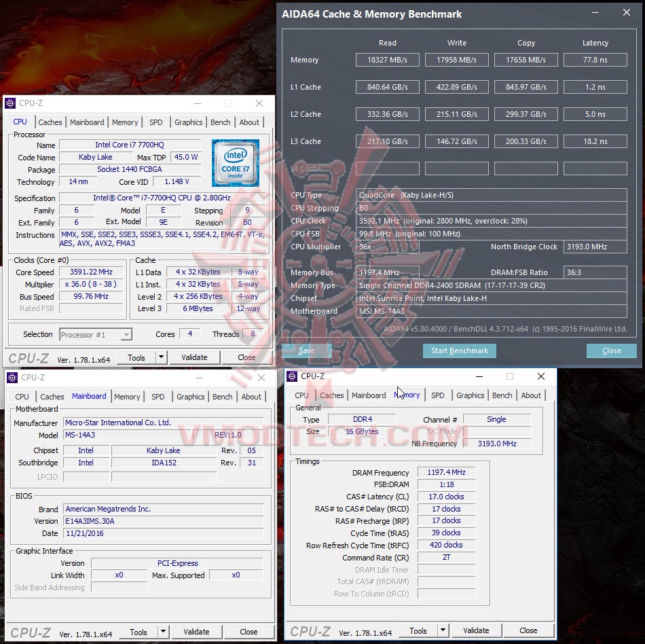This screenshot has width=645, height=644.
Task: Click Core Speed value 3591.22 MHz
Action: pyautogui.click(x=91, y=272)
